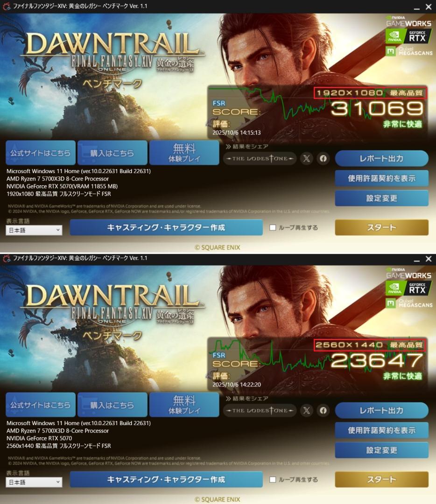Show 使用許諾契約を表示 in the lower window
The width and height of the screenshot is (436, 504).
point(382,430)
